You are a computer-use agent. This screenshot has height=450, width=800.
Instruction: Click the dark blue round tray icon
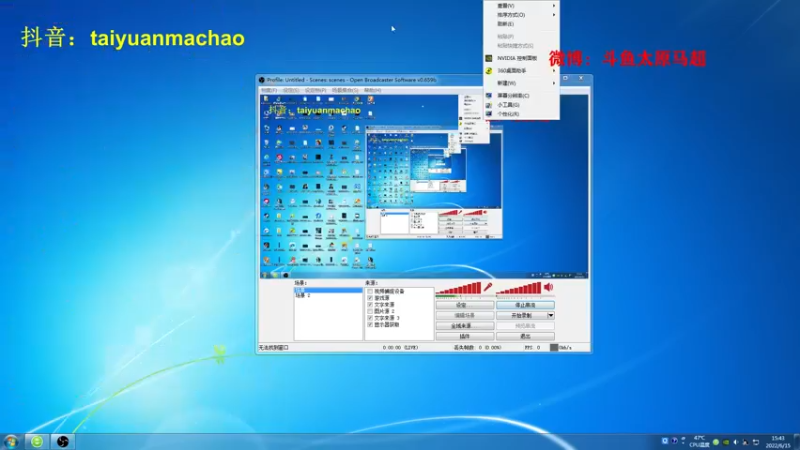pos(674,441)
